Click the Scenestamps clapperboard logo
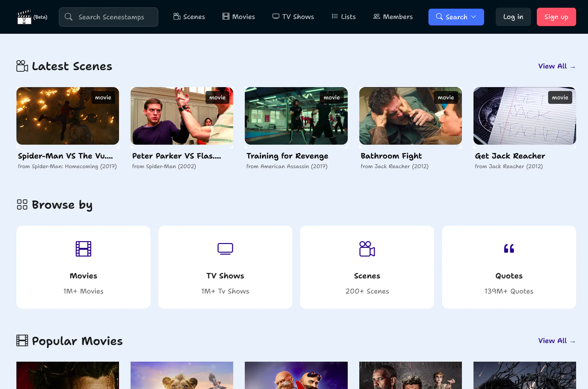588x389 pixels. 24,17
